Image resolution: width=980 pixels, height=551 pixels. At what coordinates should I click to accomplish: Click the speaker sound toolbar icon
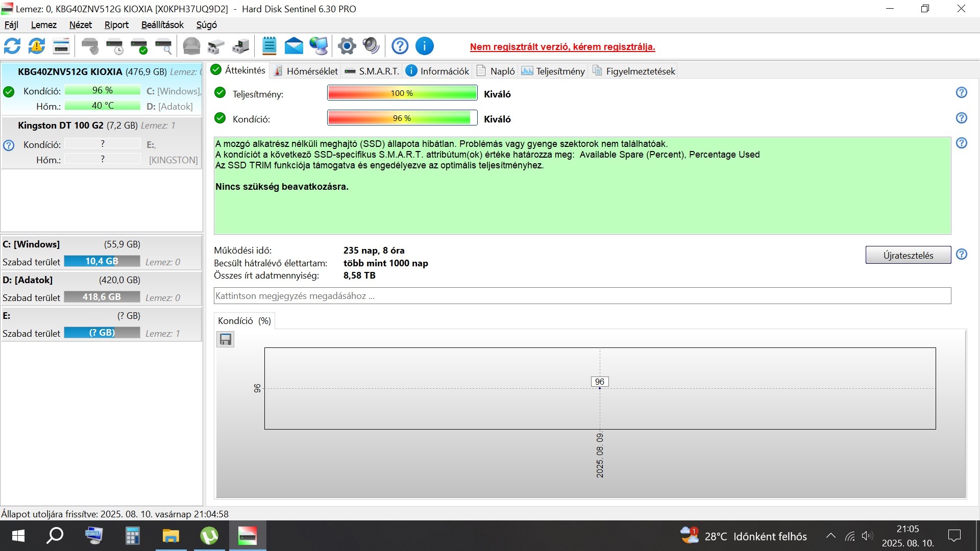[371, 46]
